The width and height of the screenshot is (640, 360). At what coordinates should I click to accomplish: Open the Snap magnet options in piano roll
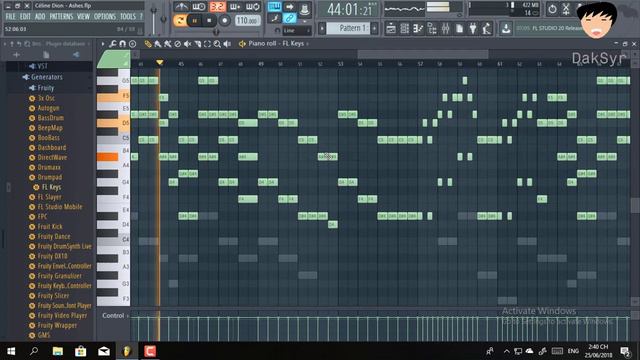pyautogui.click(x=122, y=44)
